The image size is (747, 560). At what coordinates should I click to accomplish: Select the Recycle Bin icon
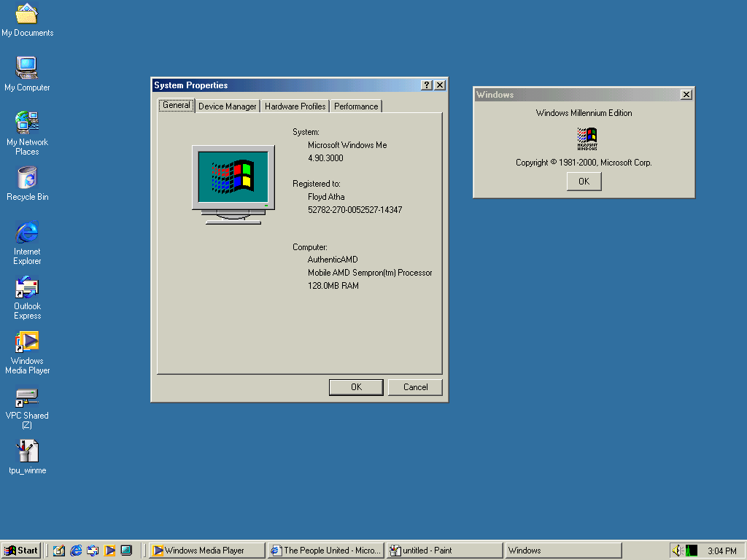27,178
